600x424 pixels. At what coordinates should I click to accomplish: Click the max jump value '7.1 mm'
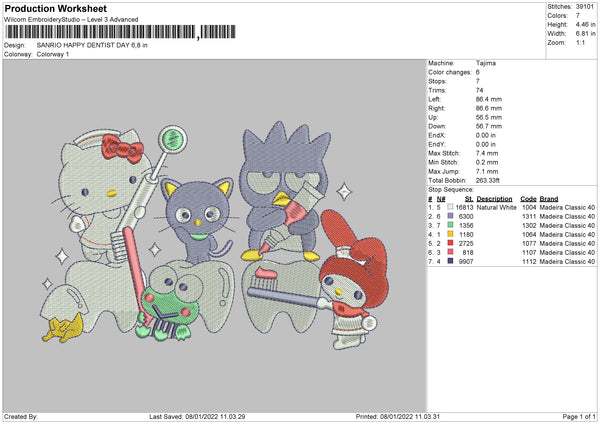[x=487, y=171]
